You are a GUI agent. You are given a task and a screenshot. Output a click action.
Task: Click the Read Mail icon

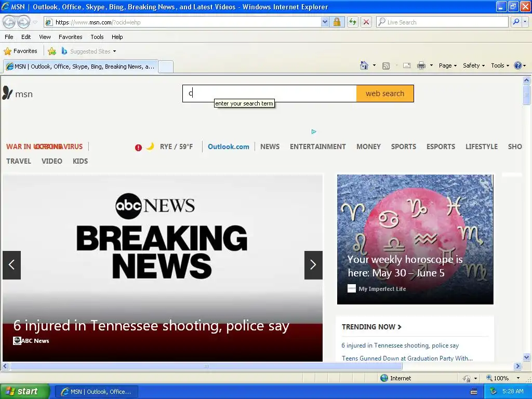pyautogui.click(x=407, y=65)
